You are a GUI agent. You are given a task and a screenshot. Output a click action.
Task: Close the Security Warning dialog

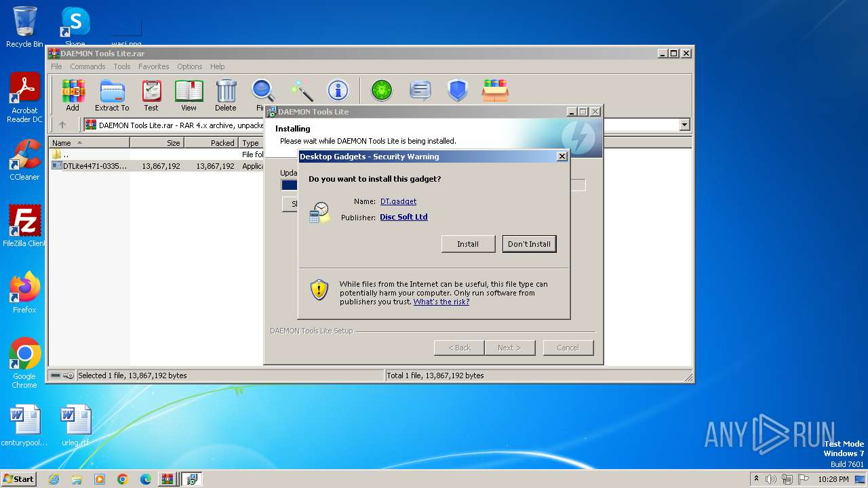tap(561, 157)
